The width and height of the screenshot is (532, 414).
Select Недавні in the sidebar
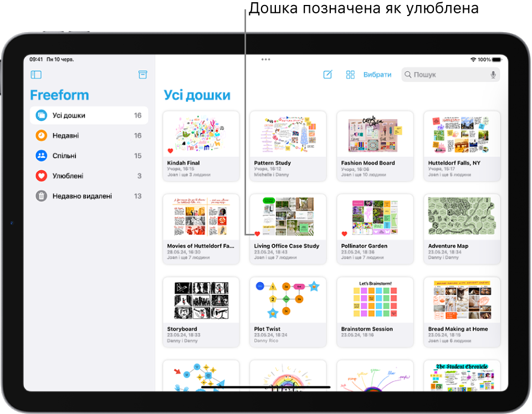tap(66, 135)
